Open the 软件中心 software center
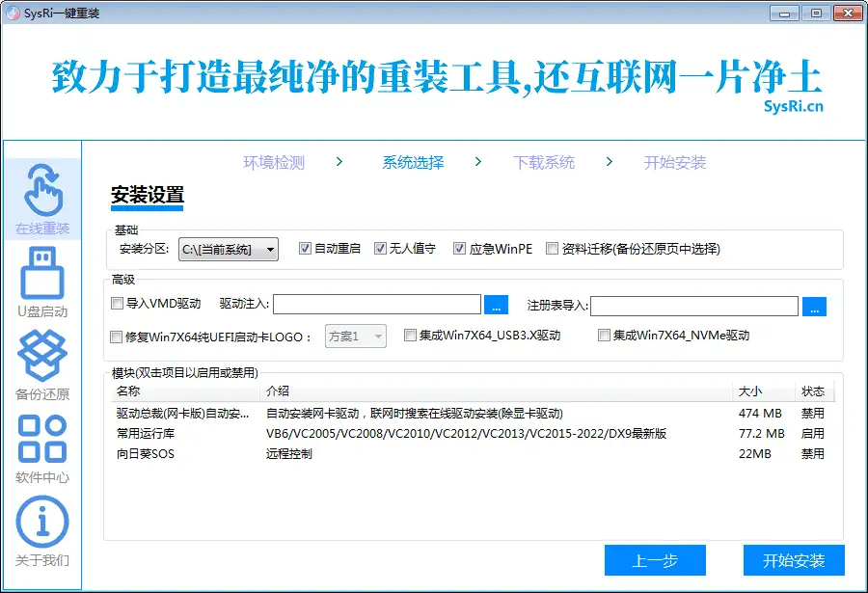The height and width of the screenshot is (593, 868). pyautogui.click(x=42, y=448)
